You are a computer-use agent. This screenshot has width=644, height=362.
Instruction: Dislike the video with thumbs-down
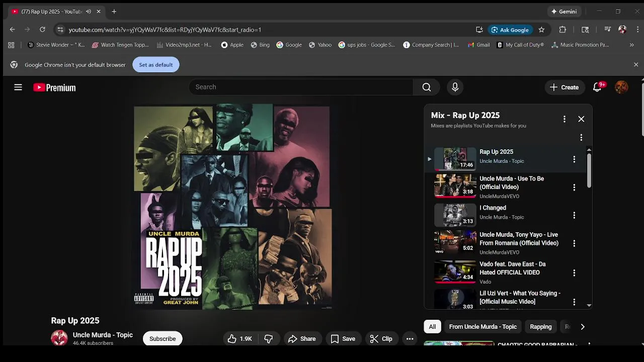coord(269,339)
